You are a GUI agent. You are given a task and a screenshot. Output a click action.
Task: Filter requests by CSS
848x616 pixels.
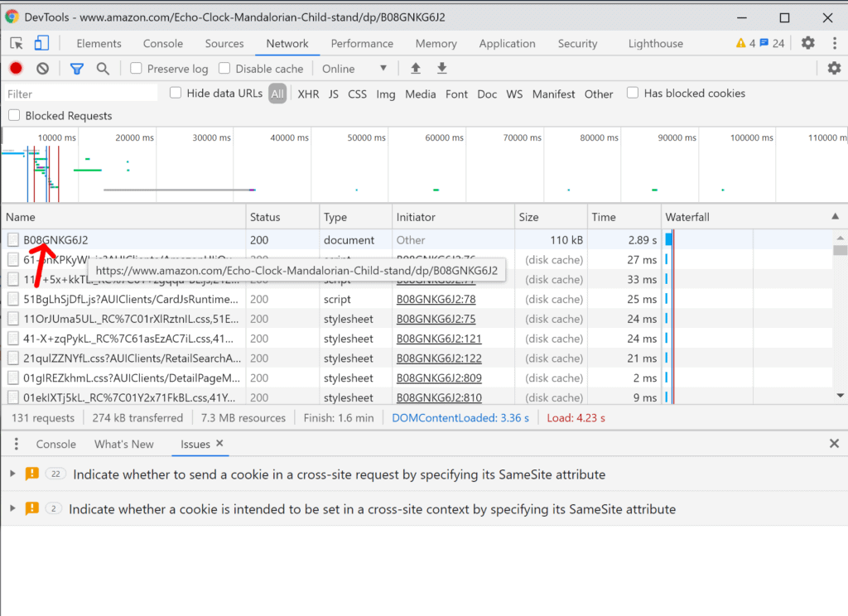tap(357, 94)
